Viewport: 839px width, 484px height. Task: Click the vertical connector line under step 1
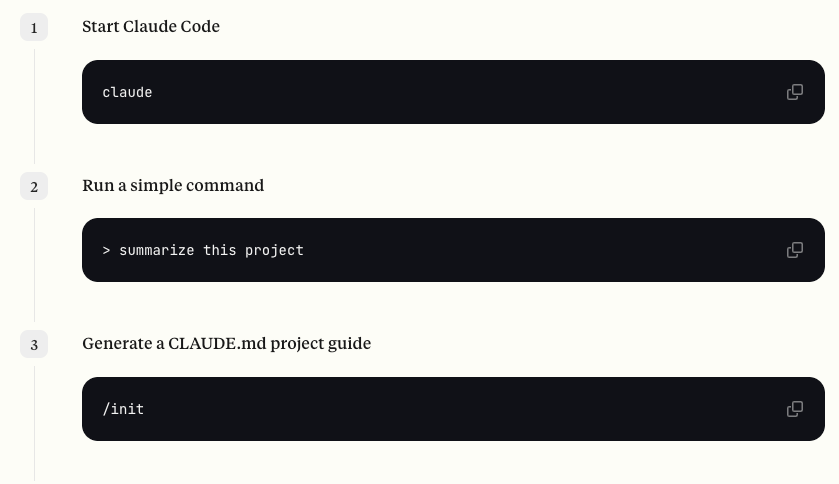coord(34,106)
